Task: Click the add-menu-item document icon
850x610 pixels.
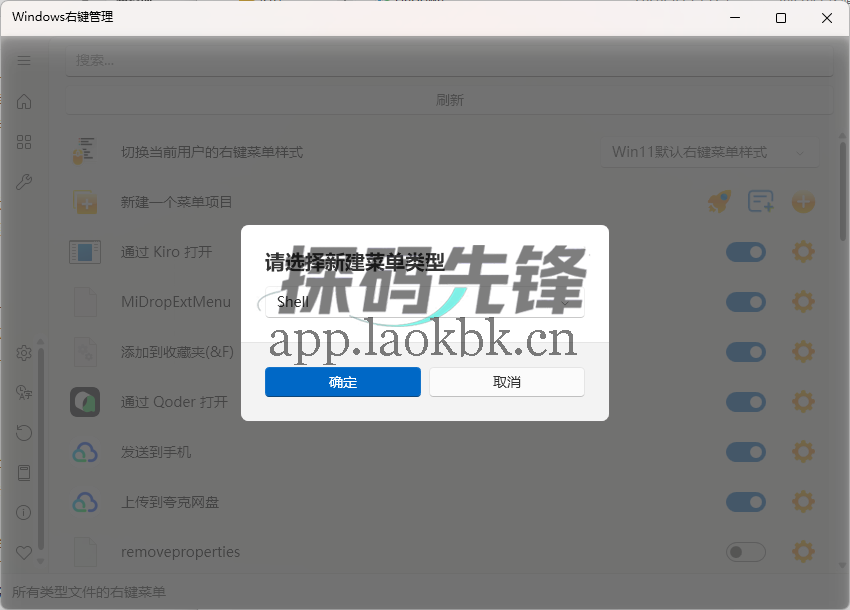Action: (x=761, y=201)
